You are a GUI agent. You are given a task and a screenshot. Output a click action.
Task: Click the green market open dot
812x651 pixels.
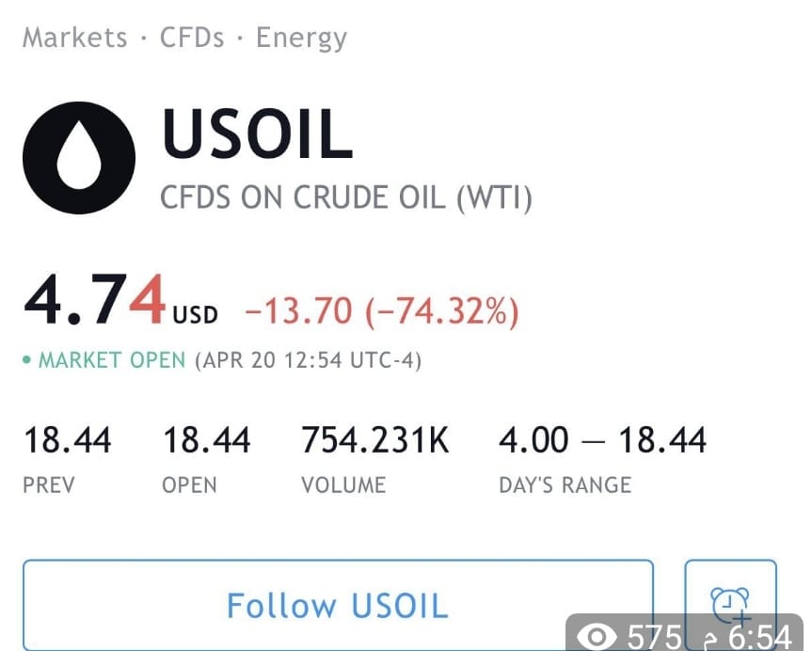coord(27,359)
